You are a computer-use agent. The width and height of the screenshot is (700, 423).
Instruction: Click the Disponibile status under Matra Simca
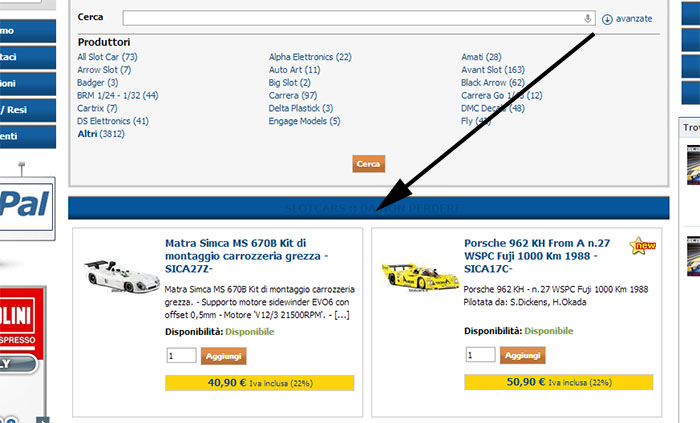250,332
